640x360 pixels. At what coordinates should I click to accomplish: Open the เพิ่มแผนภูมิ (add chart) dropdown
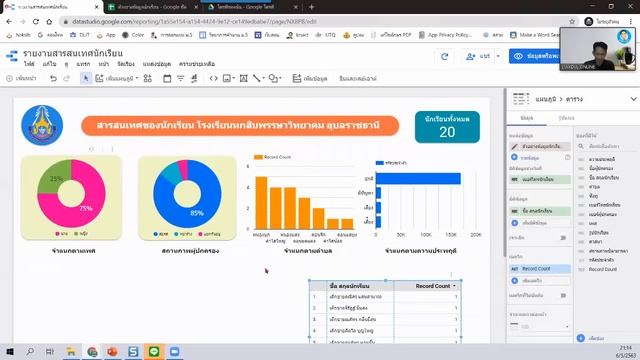tap(117, 78)
